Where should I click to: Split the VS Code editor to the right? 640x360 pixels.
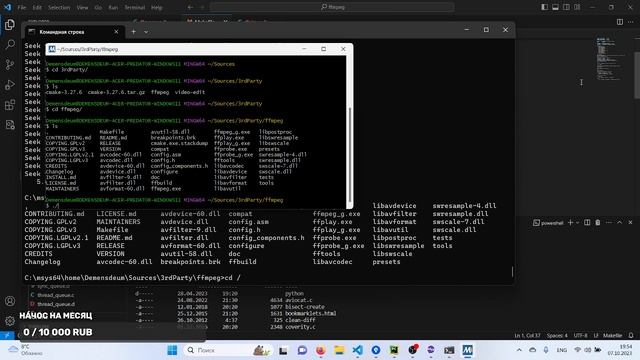click(620, 22)
